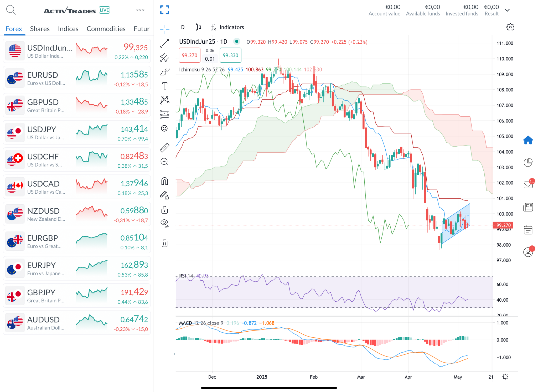The width and height of the screenshot is (538, 392).
Task: Toggle lock all drawings
Action: (x=165, y=210)
